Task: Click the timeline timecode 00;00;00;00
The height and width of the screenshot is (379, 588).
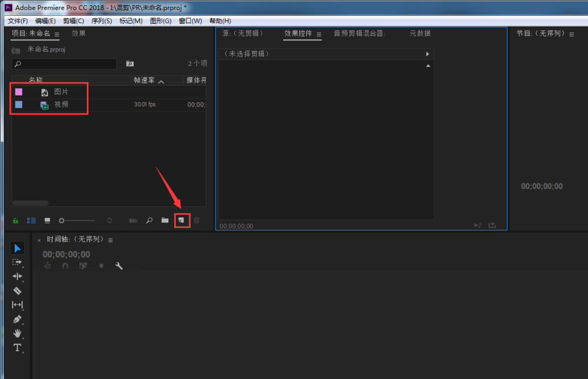Action: tap(66, 254)
